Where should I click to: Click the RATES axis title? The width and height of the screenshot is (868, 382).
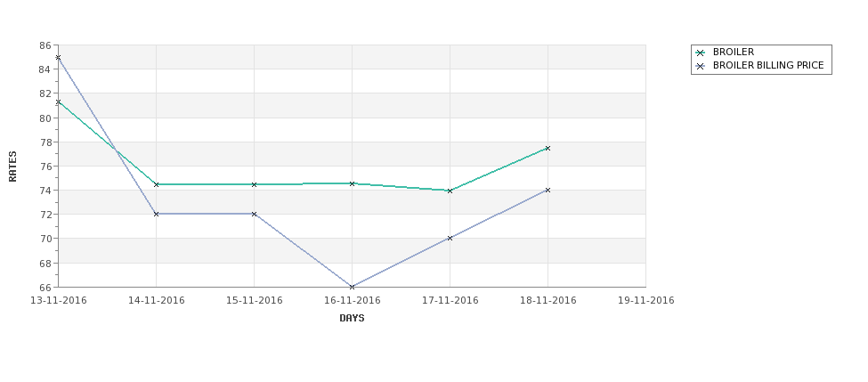click(x=12, y=167)
